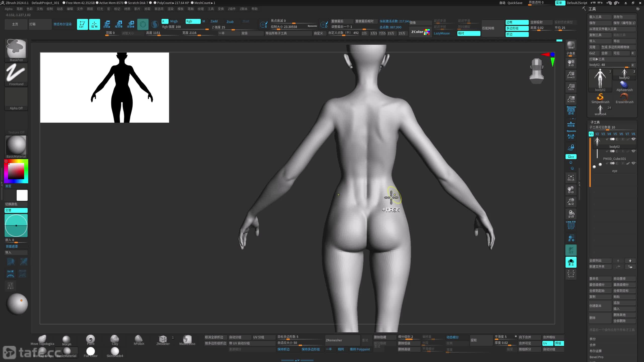The image size is (644, 362).
Task: Click the GoZ button
Action: (594, 53)
